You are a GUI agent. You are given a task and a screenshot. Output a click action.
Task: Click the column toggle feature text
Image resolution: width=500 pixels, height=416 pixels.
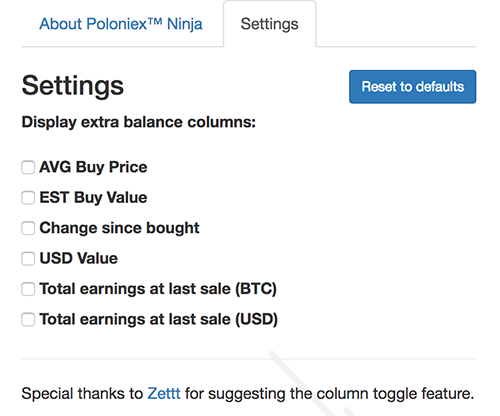(x=395, y=394)
